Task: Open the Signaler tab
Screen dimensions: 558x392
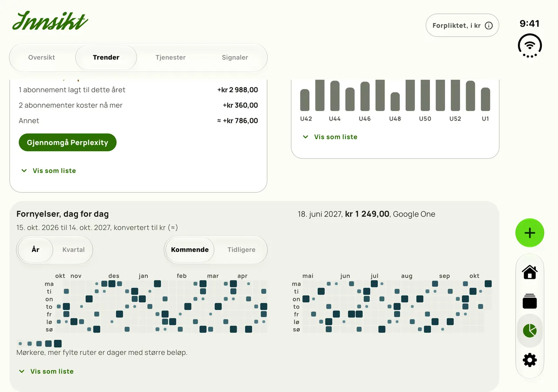Action: [235, 57]
